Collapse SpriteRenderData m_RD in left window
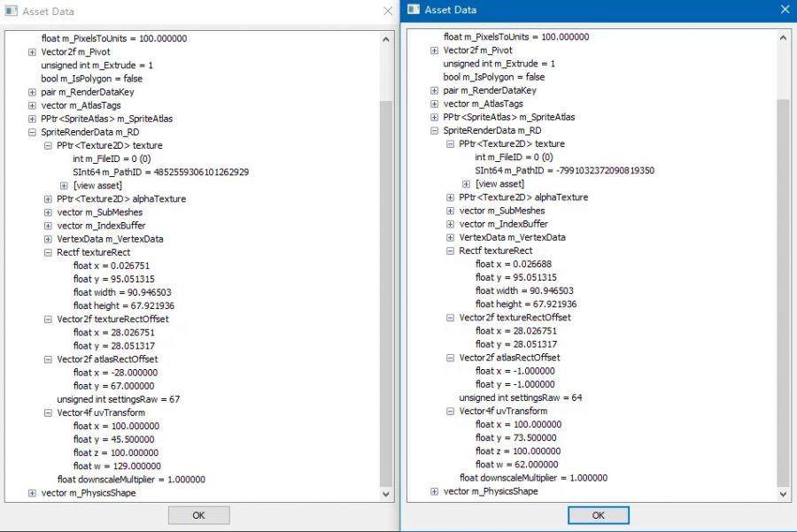Screen dimensions: 797x532 pyautogui.click(x=31, y=131)
